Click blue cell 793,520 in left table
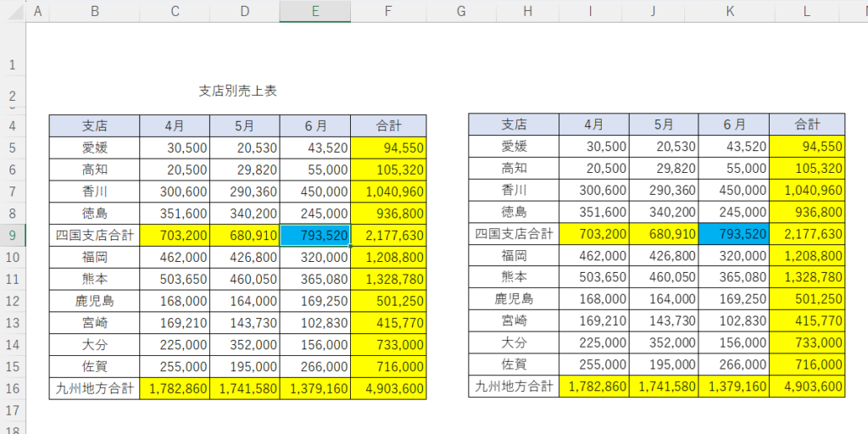 point(314,235)
